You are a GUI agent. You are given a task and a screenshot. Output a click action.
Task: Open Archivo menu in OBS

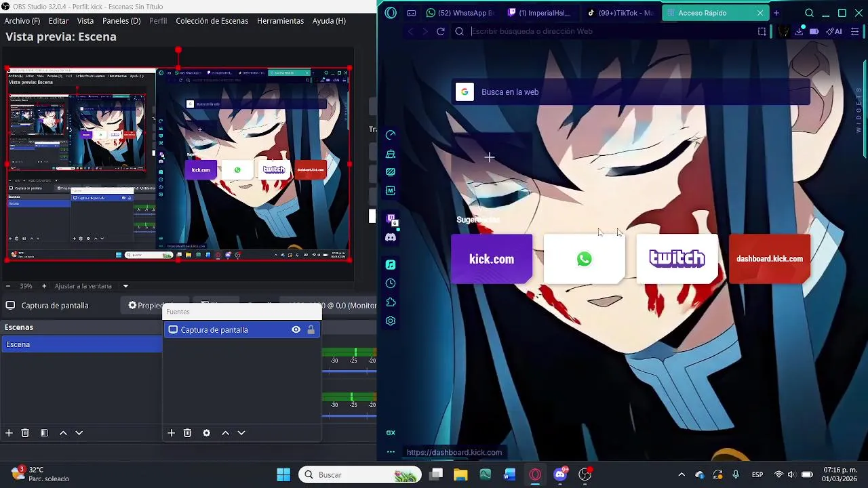pos(22,21)
